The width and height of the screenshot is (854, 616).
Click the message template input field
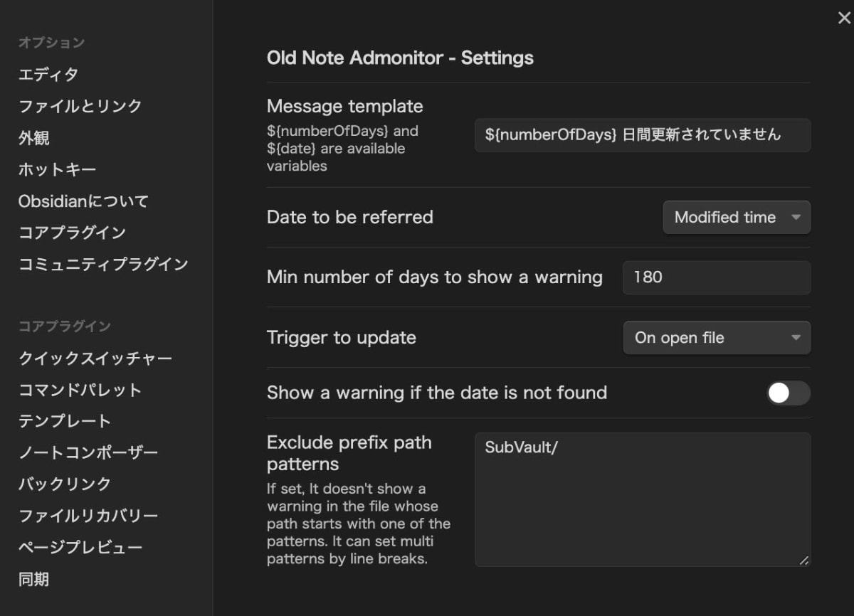pos(642,135)
